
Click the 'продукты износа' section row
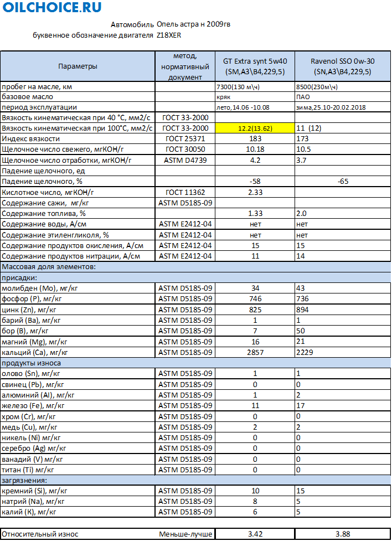[x=195, y=363]
